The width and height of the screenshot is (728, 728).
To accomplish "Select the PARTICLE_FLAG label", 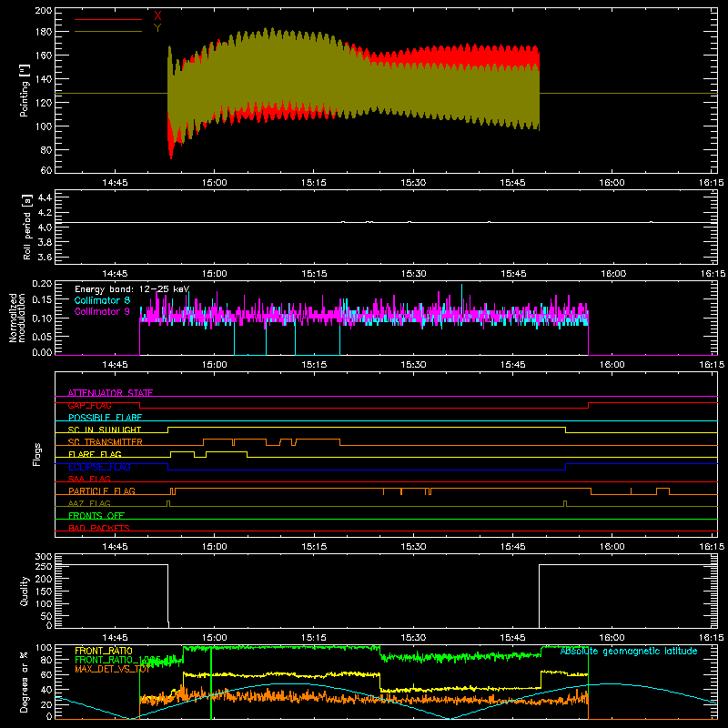I will 102,491.
